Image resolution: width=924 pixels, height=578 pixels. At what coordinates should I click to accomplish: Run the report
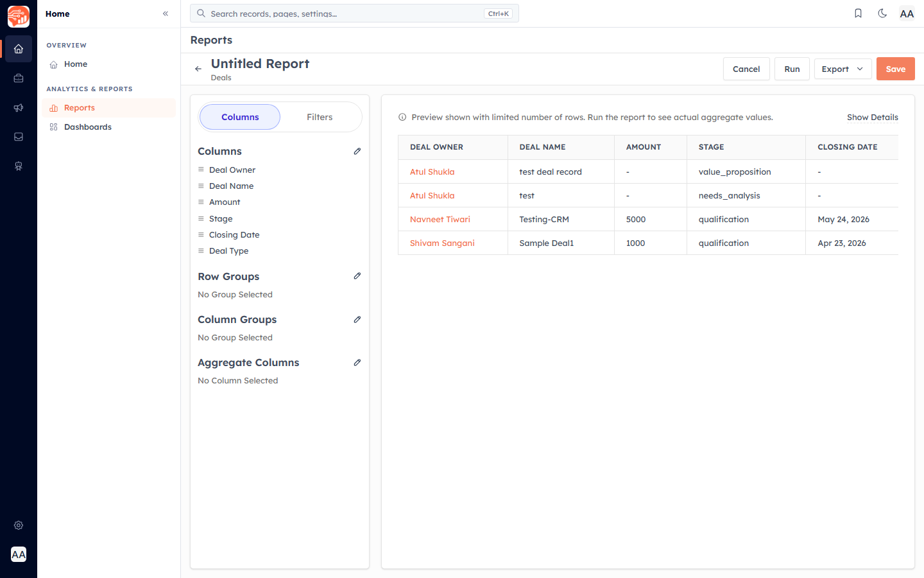[x=792, y=69]
